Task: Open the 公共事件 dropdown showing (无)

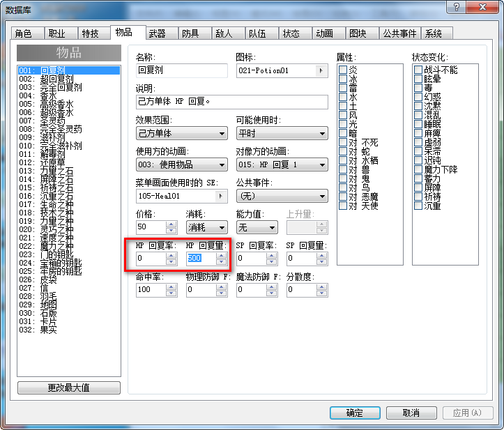Action: (282, 196)
